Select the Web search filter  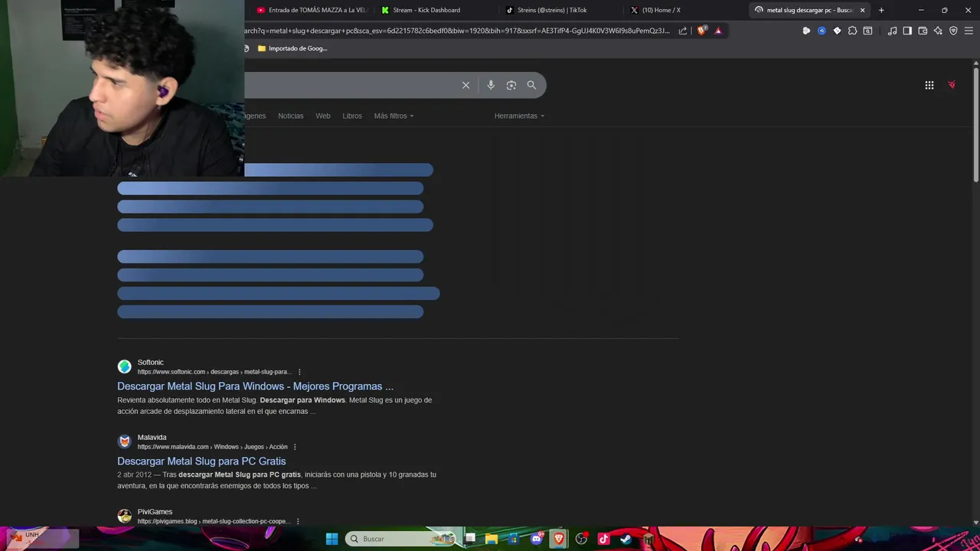click(323, 116)
